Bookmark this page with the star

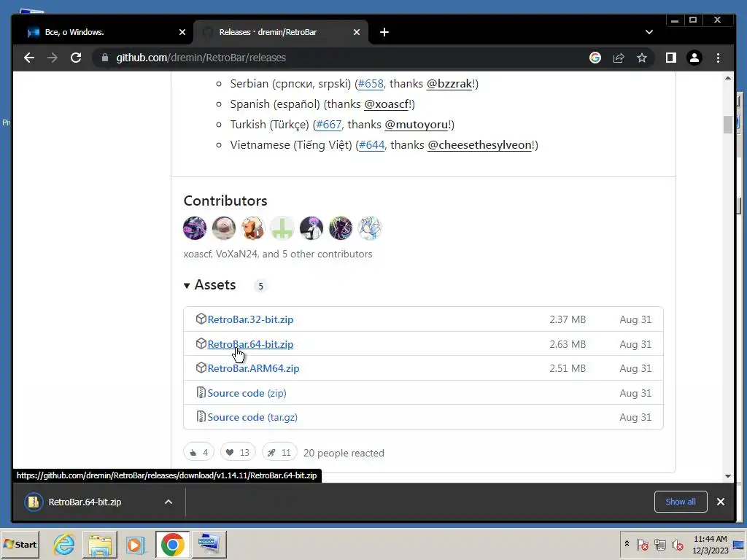click(x=642, y=58)
